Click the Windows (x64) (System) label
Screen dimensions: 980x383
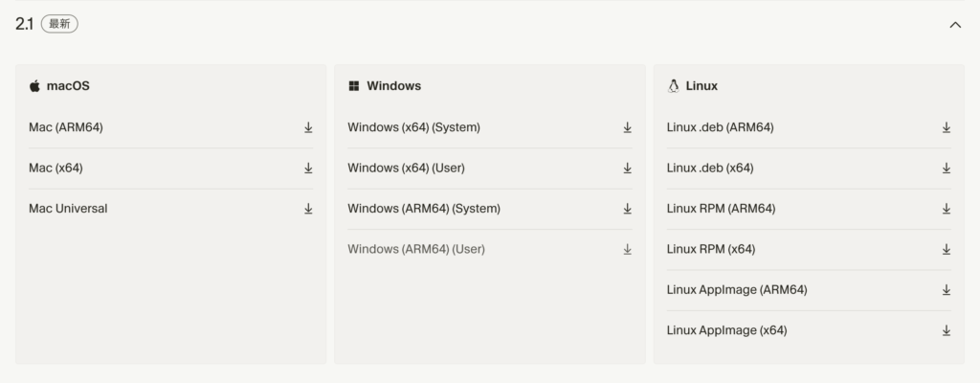point(413,127)
